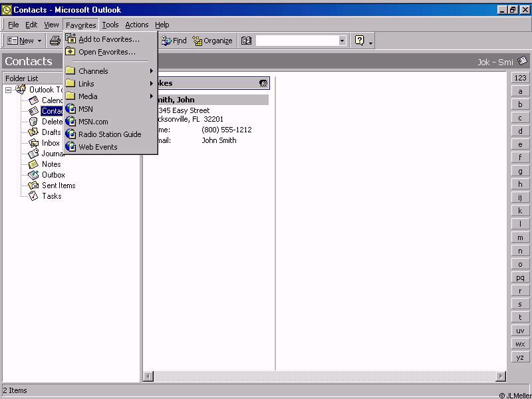The image size is (532, 399).
Task: Open the New button dropdown arrow
Action: point(39,41)
